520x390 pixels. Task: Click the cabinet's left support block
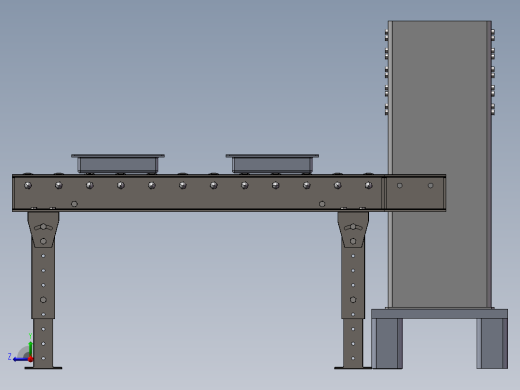[x=387, y=343]
